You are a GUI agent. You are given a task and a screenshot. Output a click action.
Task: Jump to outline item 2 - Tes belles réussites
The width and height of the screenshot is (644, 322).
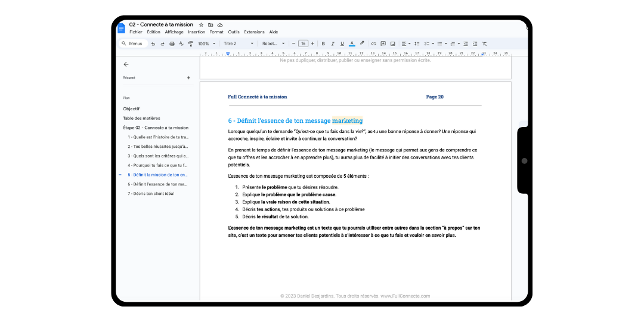pos(158,147)
